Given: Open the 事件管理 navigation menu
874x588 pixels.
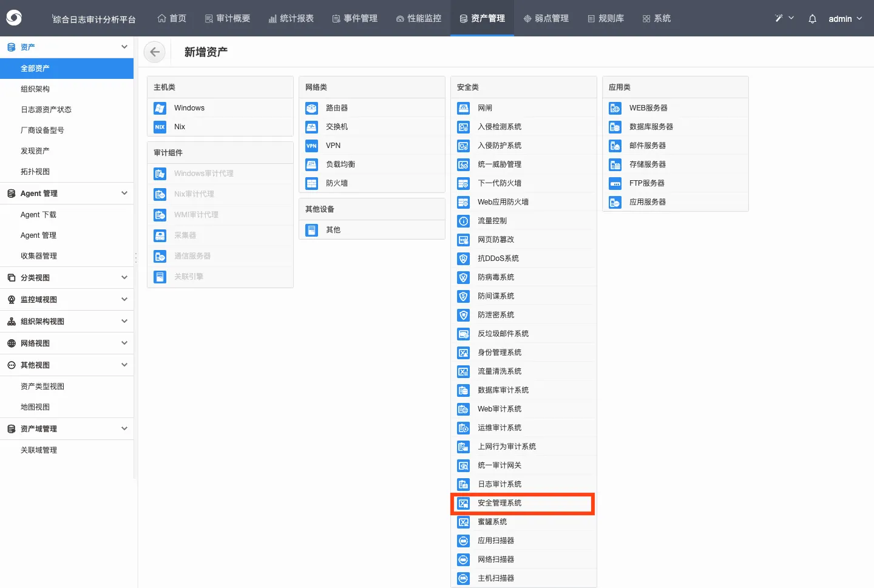Looking at the screenshot, I should coord(354,19).
